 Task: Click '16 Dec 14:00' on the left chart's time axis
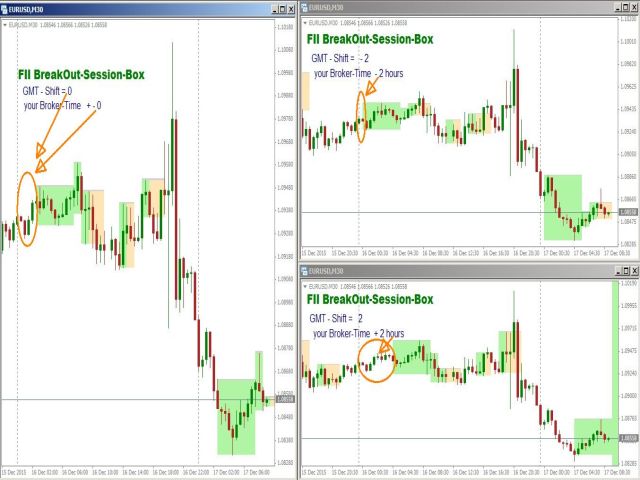click(135, 472)
